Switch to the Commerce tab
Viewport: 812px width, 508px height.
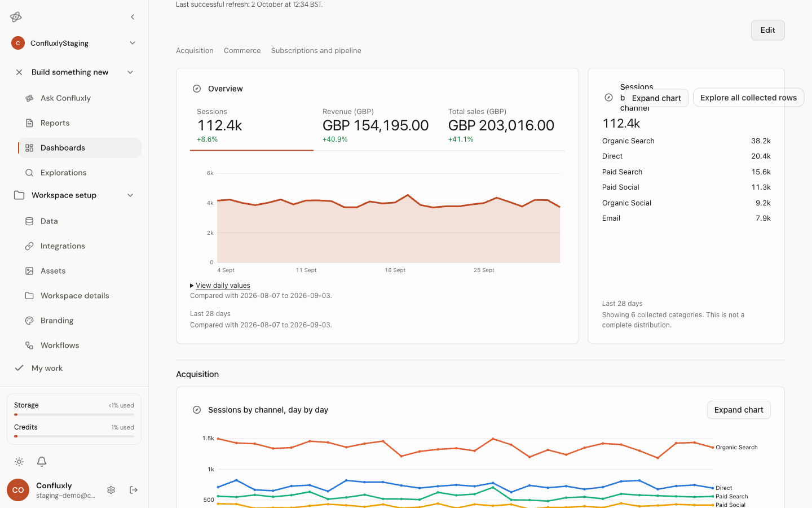point(242,51)
